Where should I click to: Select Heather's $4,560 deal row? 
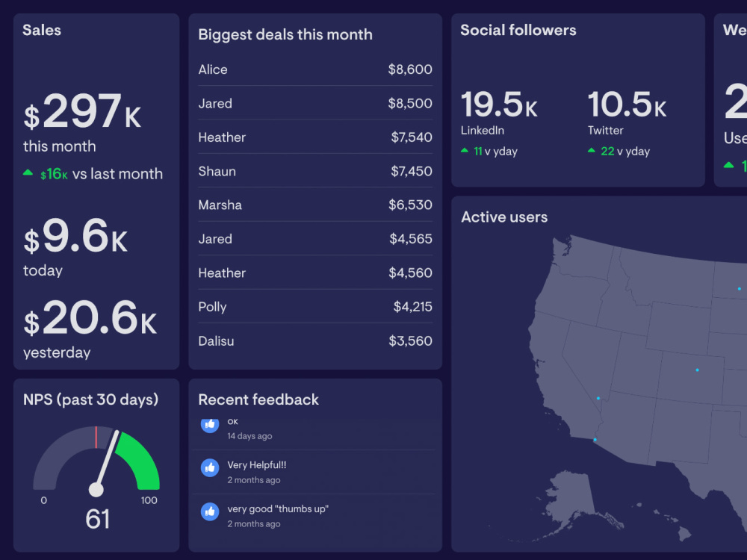coord(315,273)
